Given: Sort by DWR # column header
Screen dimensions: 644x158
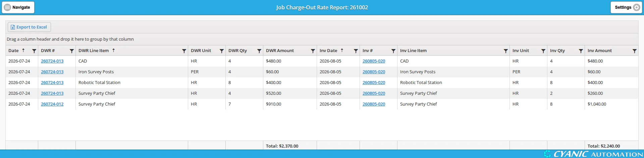Looking at the screenshot, I should (x=48, y=51).
